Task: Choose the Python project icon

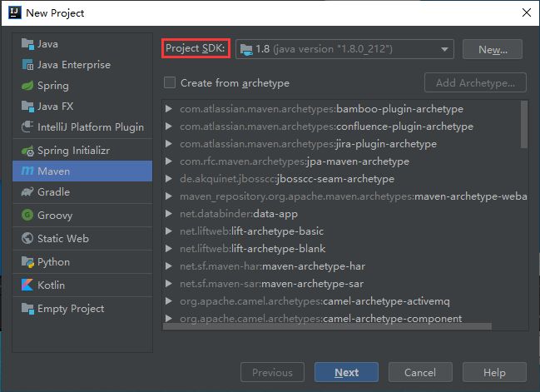Action: click(x=27, y=262)
